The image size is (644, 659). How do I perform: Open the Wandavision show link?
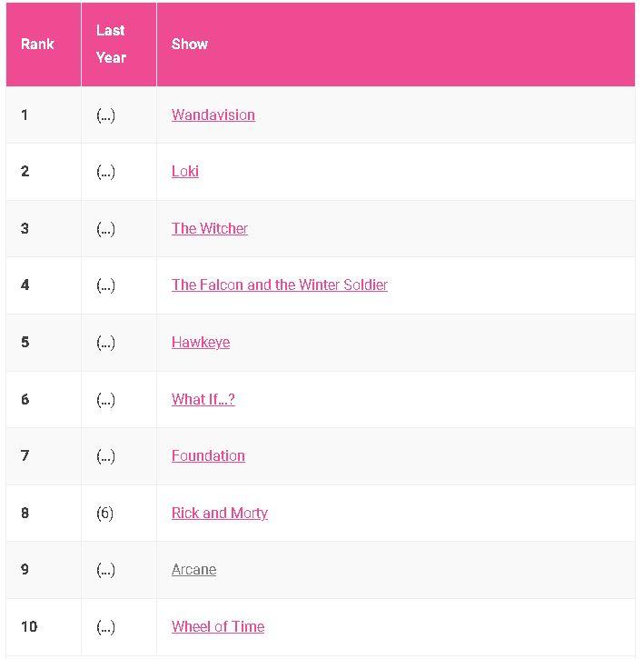click(x=213, y=115)
